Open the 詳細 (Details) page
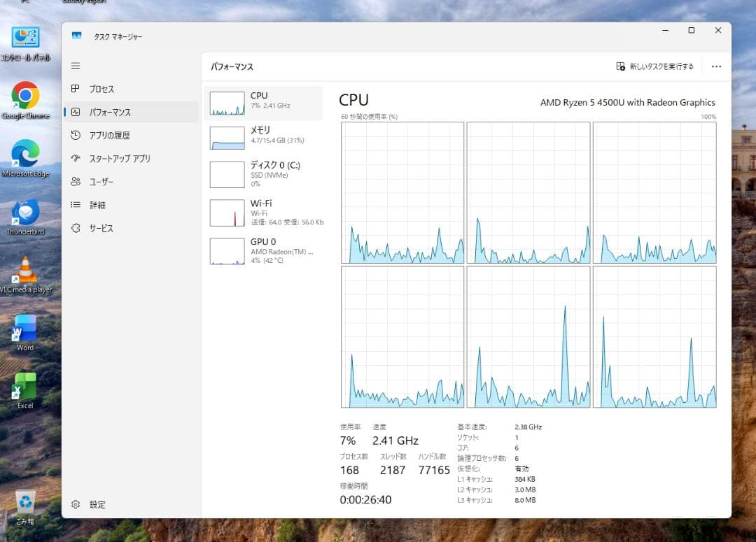Image resolution: width=756 pixels, height=542 pixels. [97, 204]
